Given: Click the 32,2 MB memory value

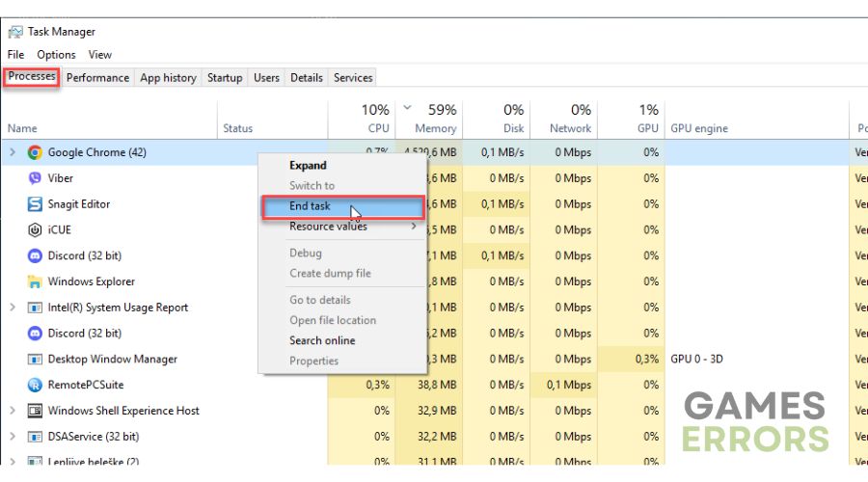Looking at the screenshot, I should 437,437.
